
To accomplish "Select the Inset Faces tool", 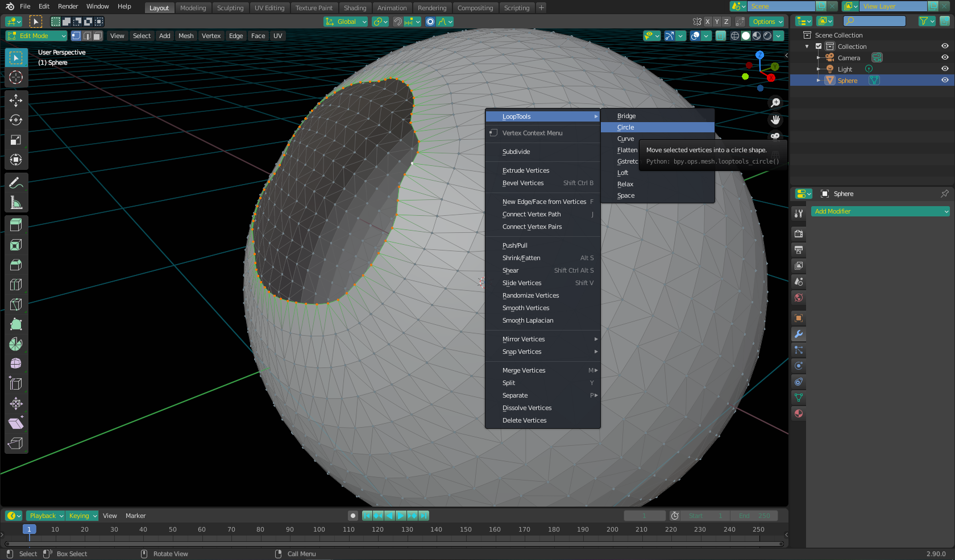I will click(x=16, y=245).
